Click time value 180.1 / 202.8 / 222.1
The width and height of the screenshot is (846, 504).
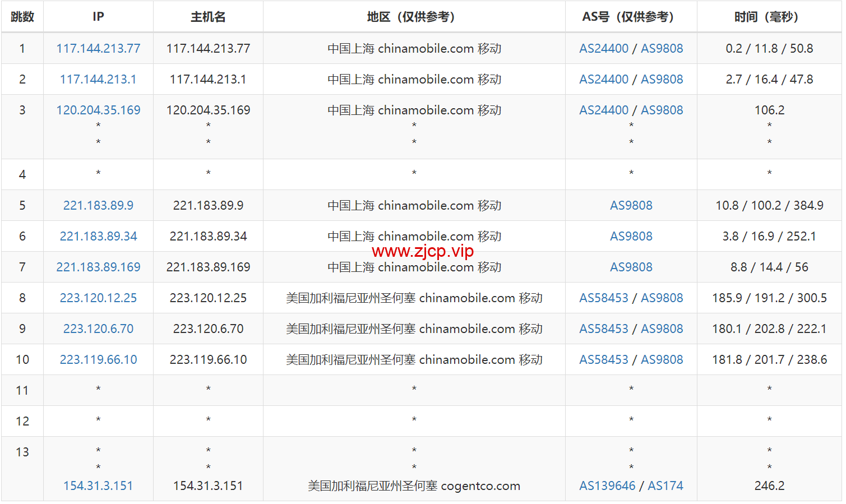tap(769, 329)
